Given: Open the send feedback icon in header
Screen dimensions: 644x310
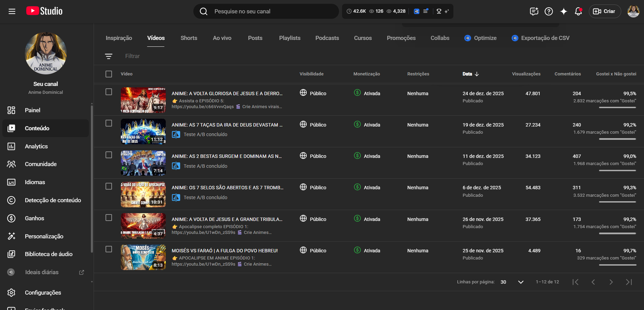Looking at the screenshot, I should pos(534,11).
